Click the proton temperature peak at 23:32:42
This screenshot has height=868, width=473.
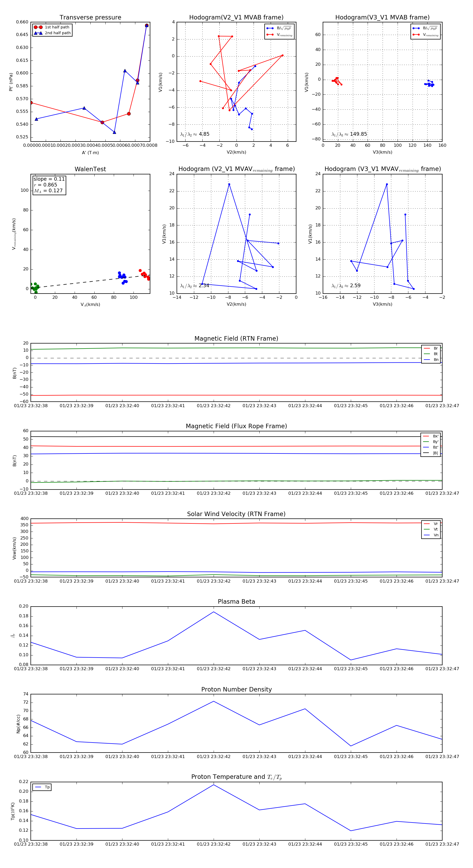coord(213,785)
